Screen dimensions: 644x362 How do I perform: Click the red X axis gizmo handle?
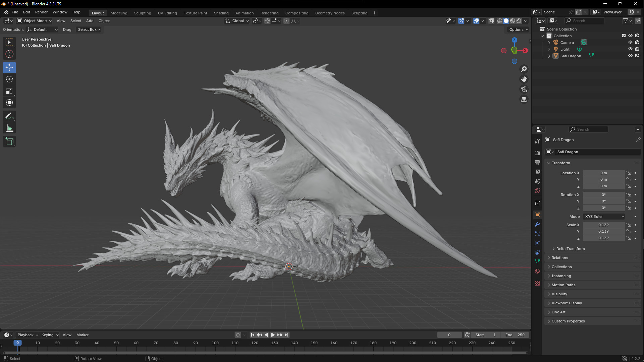coord(525,51)
